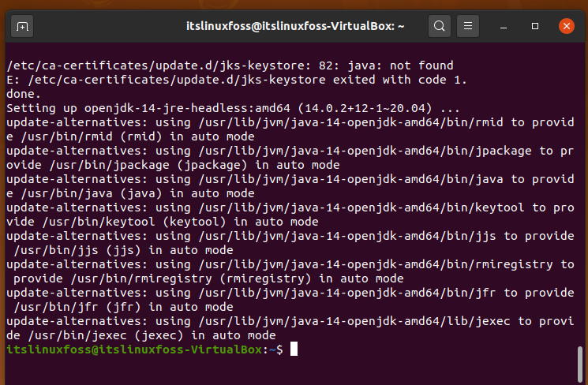Click the /usr/bin/rmiregistry (rmiregistry) text
This screenshot has width=588, height=385.
pyautogui.click(x=191, y=278)
